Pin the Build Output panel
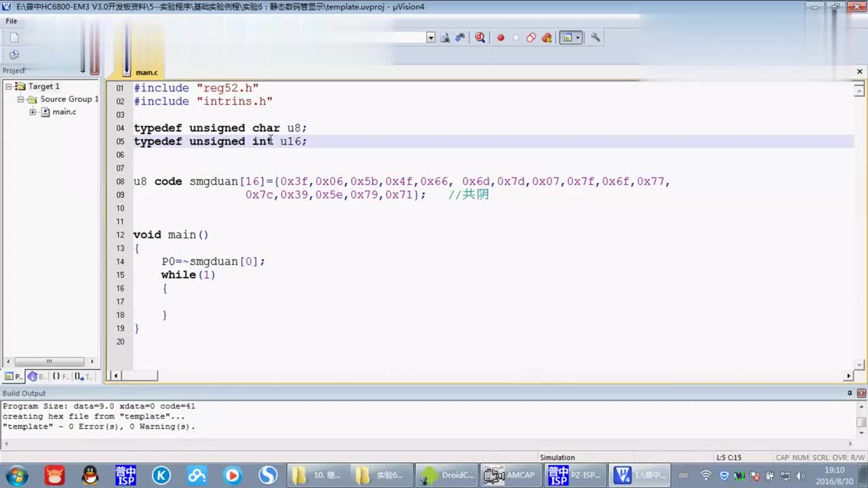 point(850,393)
